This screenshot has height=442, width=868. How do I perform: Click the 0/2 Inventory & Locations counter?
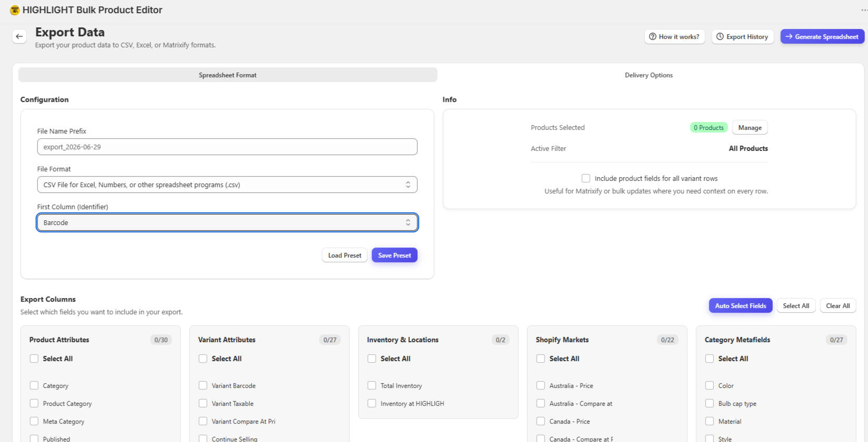500,340
